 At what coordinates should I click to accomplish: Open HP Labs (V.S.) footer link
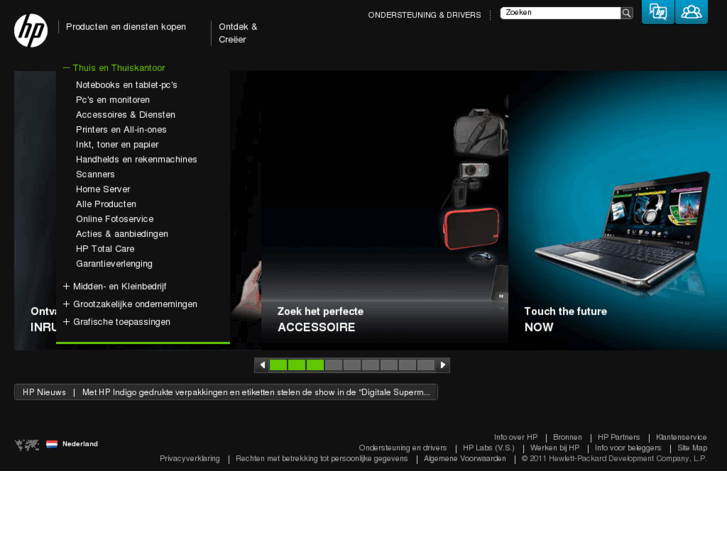(489, 448)
